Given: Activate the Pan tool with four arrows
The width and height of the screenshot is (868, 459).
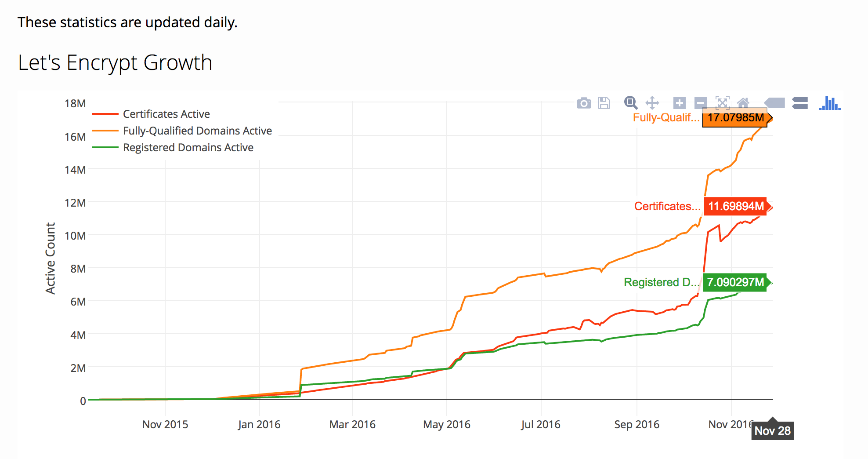Looking at the screenshot, I should point(652,103).
